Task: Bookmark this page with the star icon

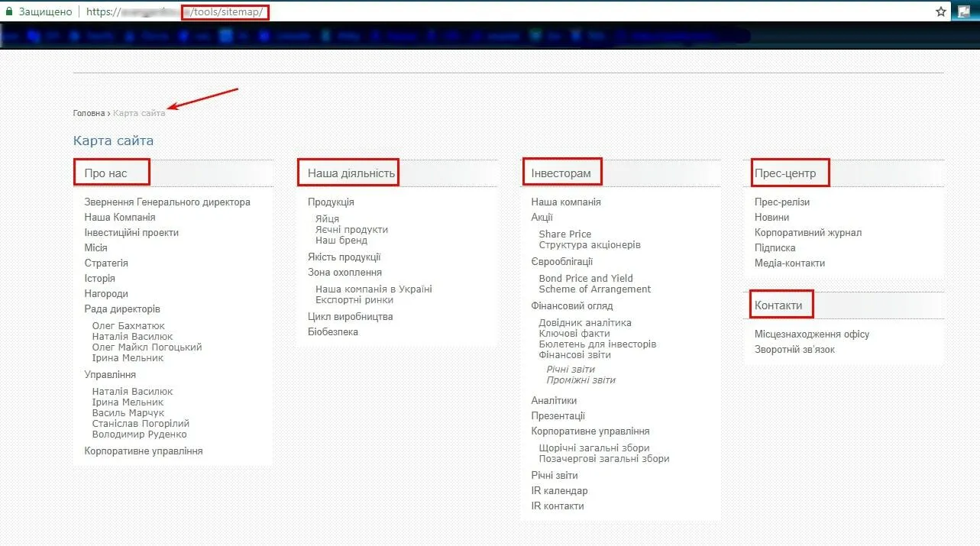Action: (941, 11)
